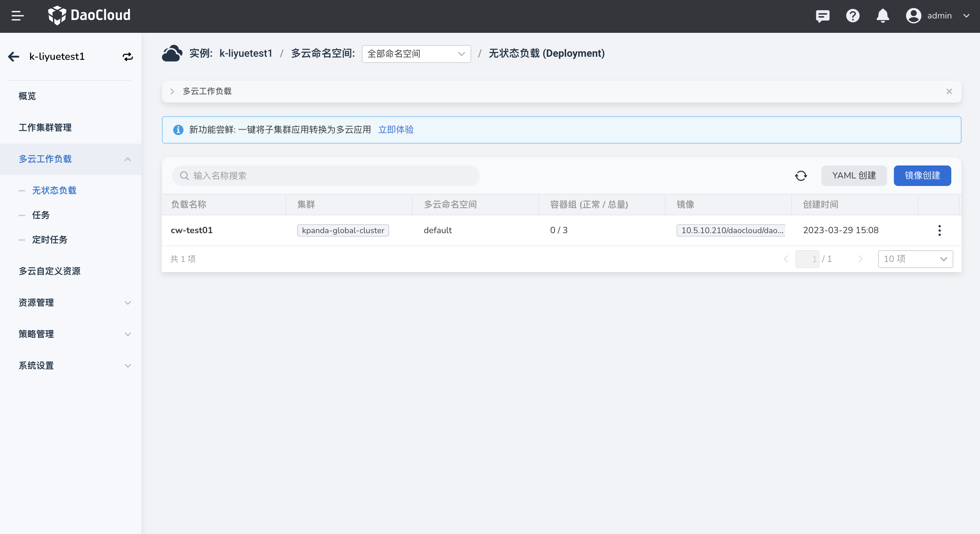Click the 负载名称 column header
This screenshot has height=534, width=980.
tap(189, 204)
